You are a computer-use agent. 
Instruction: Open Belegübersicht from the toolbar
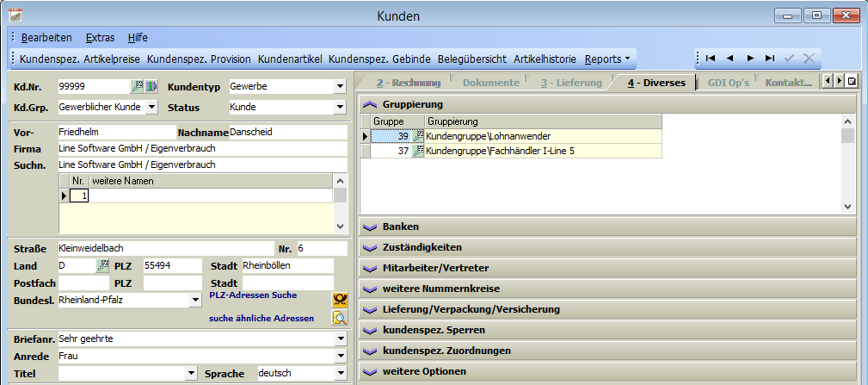tap(471, 59)
